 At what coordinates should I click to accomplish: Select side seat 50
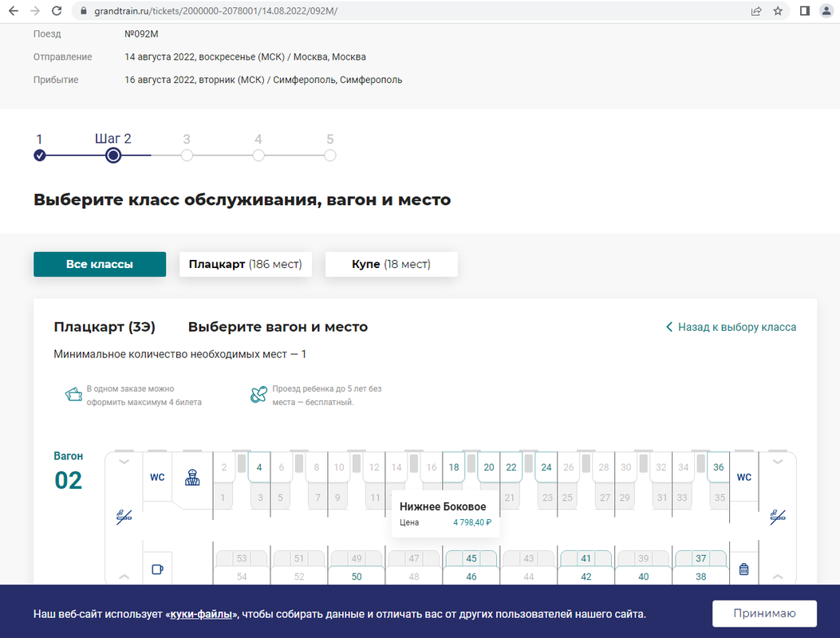(357, 577)
